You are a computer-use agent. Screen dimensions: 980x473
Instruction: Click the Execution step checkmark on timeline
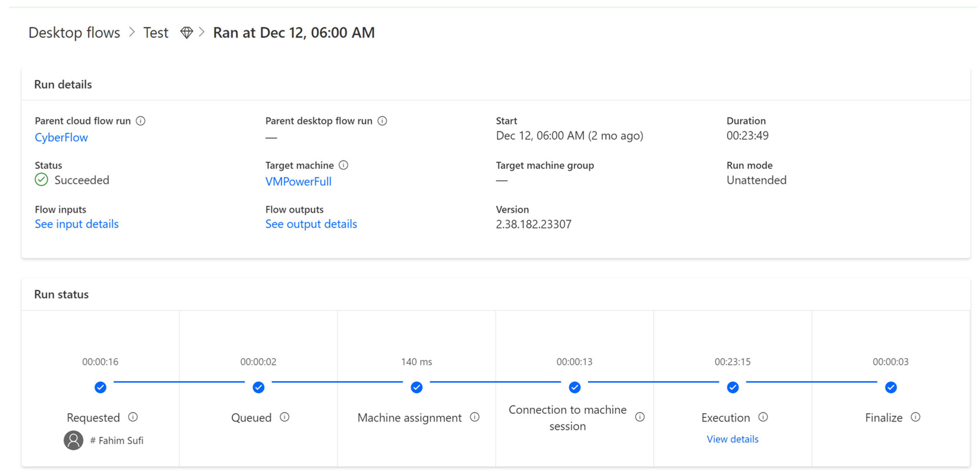(x=732, y=387)
